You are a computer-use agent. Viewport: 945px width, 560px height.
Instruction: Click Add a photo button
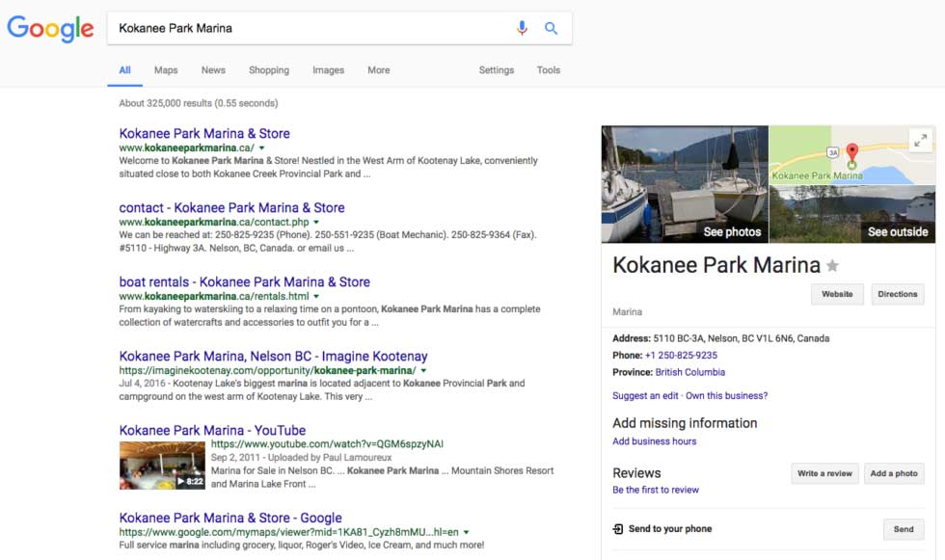pos(894,473)
